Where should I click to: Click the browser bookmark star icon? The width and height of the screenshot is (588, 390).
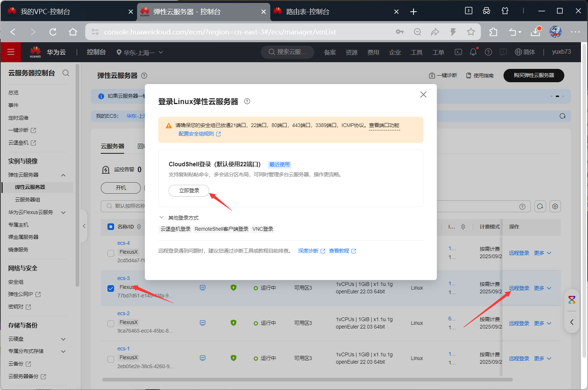pos(471,32)
